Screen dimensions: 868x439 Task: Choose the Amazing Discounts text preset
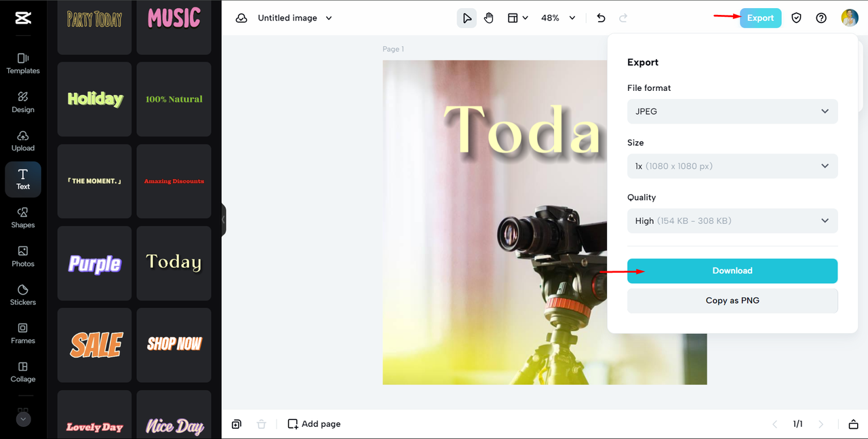click(174, 181)
